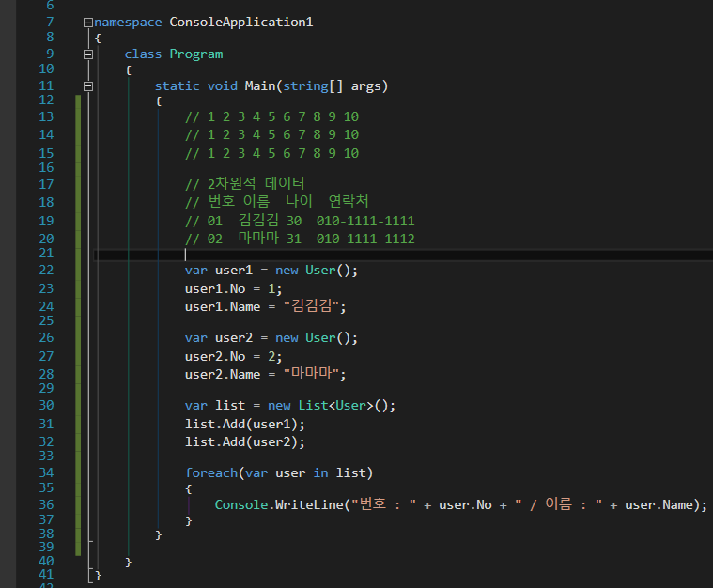
Task: Collapse the namespace ConsoleApplication1 block
Action: click(88, 23)
